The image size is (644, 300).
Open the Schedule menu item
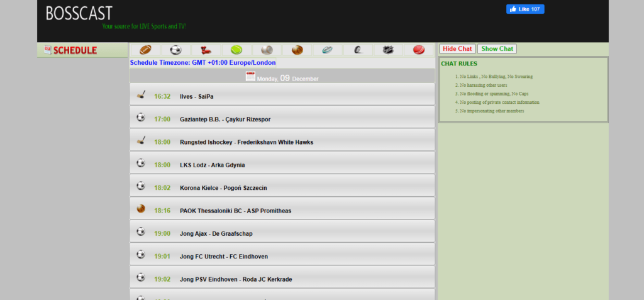point(74,50)
